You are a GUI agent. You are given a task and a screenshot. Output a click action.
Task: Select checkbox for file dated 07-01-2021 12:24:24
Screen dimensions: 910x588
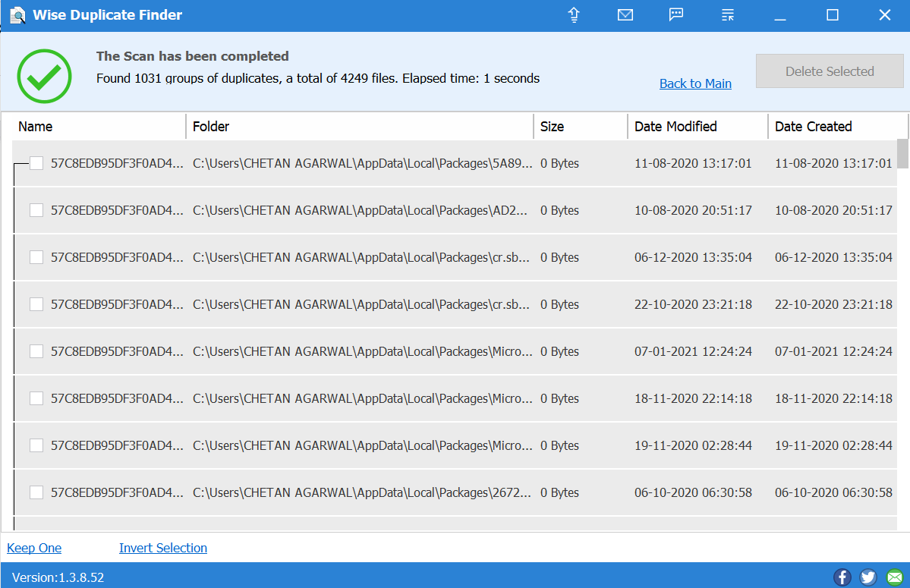(x=36, y=351)
